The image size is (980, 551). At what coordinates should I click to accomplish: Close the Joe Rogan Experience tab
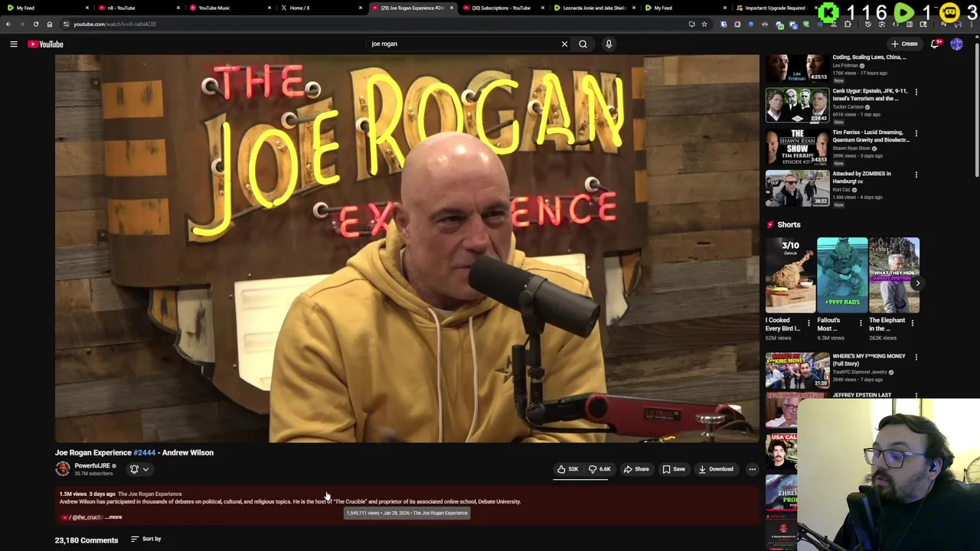pyautogui.click(x=451, y=8)
